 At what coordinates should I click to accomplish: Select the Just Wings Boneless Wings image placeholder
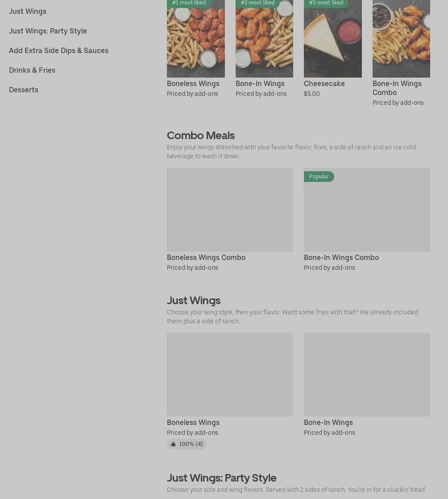tap(230, 375)
